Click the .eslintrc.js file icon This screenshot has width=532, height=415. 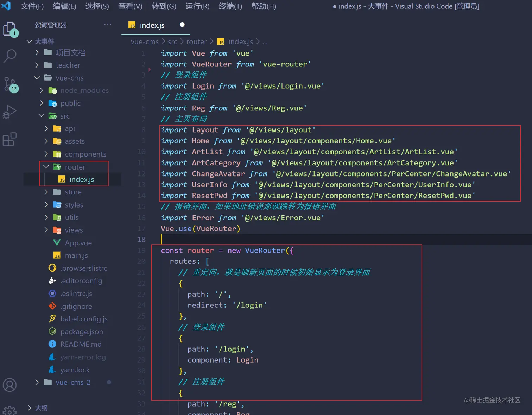click(52, 293)
